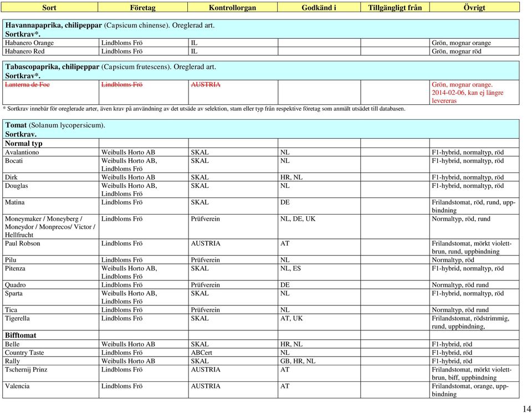Click the "Tica" variety name
The width and height of the screenshot is (532, 413).
click(11, 310)
